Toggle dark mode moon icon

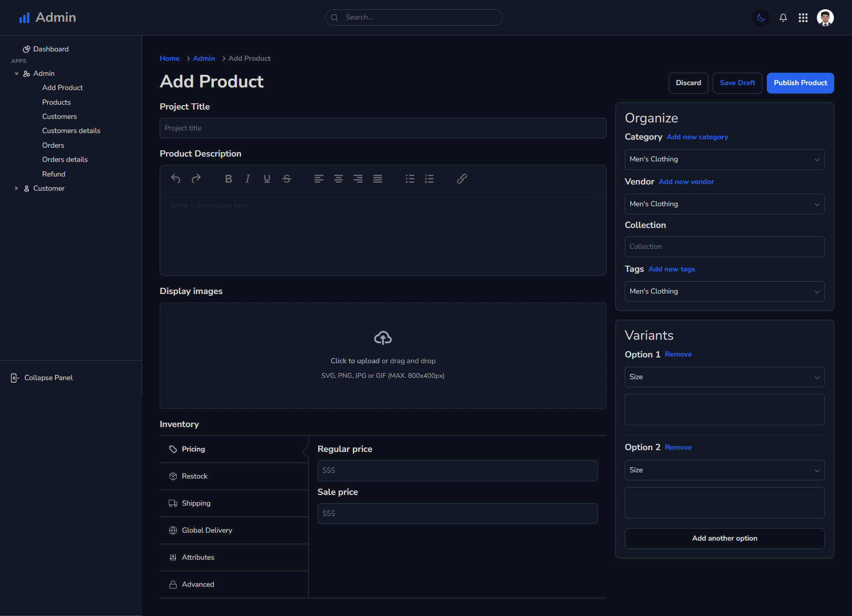click(761, 18)
